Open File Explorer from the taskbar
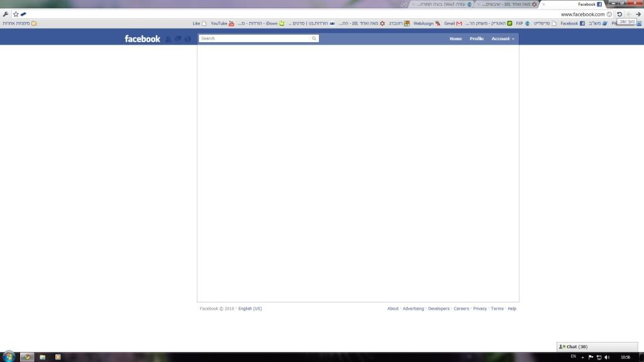 coord(43,357)
